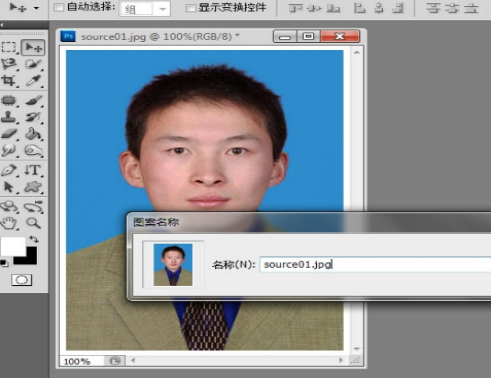Select the Dodge tool
This screenshot has height=378, width=492.
coord(33,150)
